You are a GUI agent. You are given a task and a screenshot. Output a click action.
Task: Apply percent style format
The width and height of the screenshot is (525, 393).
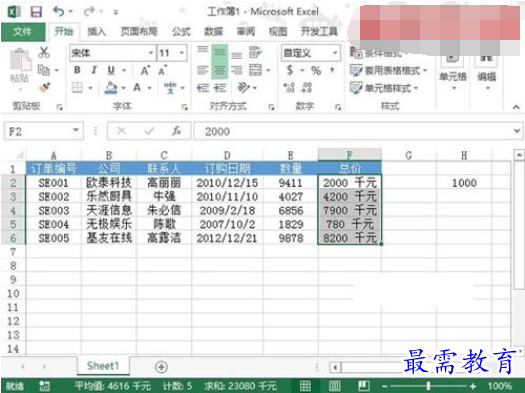[x=316, y=70]
